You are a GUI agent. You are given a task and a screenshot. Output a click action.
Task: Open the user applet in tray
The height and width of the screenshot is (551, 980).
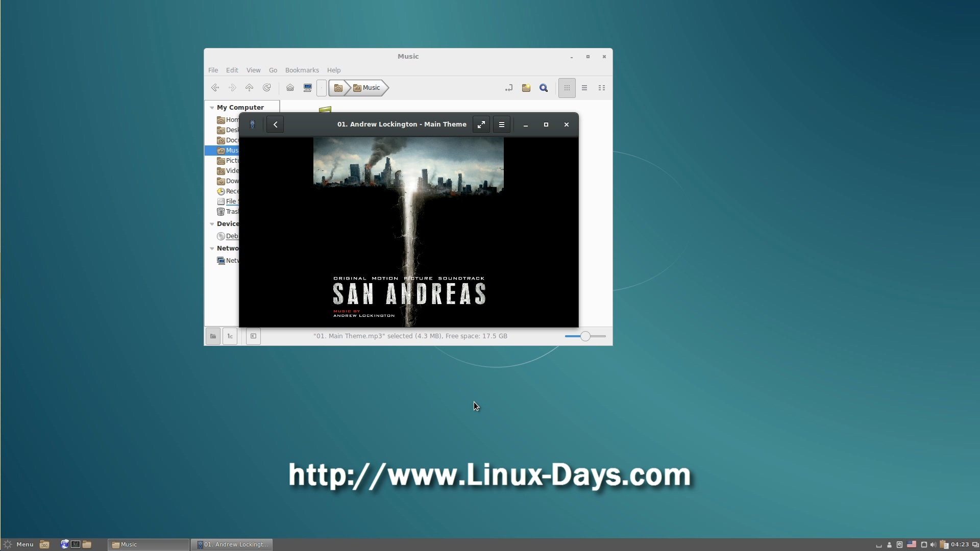889,544
